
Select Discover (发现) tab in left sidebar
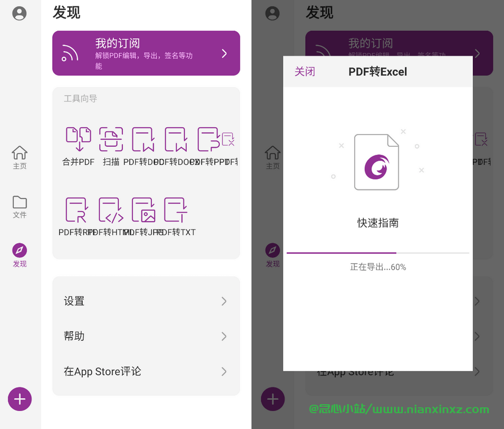click(x=20, y=255)
